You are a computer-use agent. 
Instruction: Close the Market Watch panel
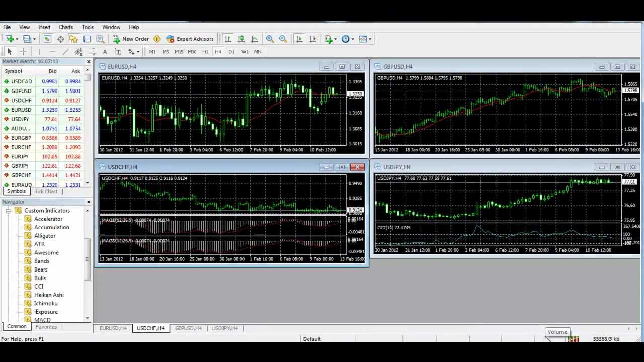[89, 62]
